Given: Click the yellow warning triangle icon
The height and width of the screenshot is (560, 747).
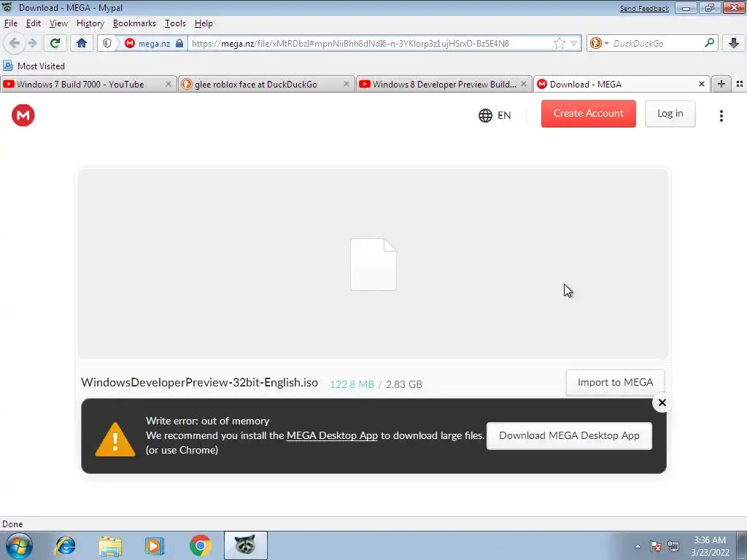Looking at the screenshot, I should pos(115,439).
